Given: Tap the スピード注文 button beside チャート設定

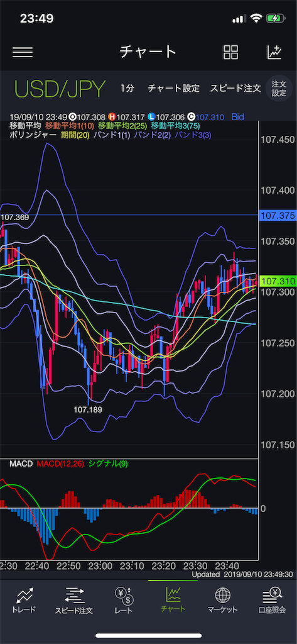Looking at the screenshot, I should [x=235, y=88].
